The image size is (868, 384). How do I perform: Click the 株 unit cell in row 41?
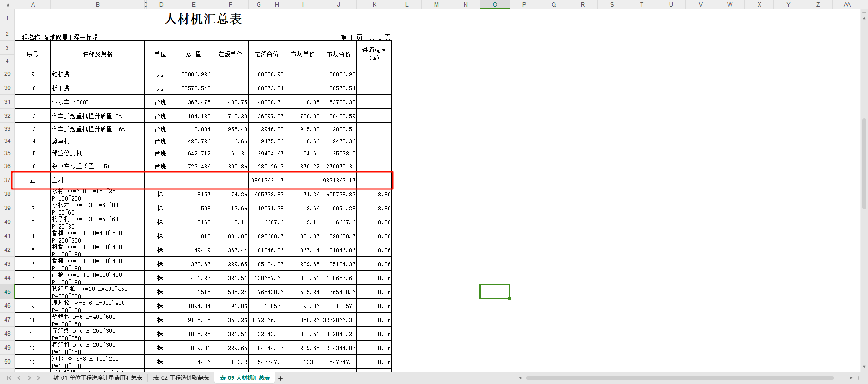click(x=160, y=236)
